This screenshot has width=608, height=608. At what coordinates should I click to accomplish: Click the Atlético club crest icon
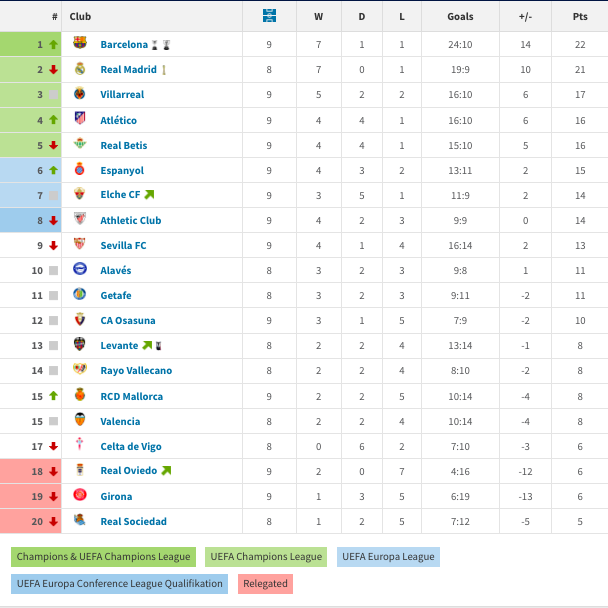(x=80, y=119)
